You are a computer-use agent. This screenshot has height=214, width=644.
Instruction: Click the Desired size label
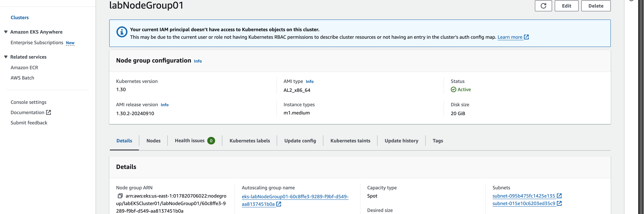point(380,210)
